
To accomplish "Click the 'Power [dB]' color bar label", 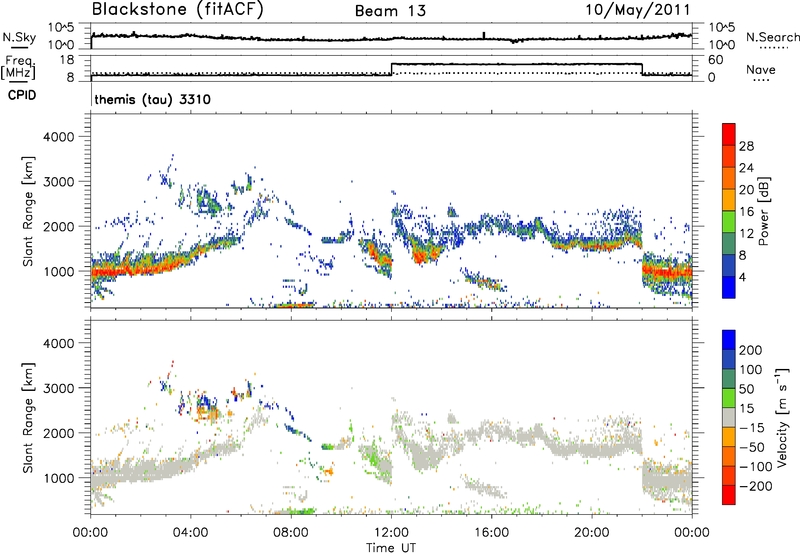I will tap(763, 211).
